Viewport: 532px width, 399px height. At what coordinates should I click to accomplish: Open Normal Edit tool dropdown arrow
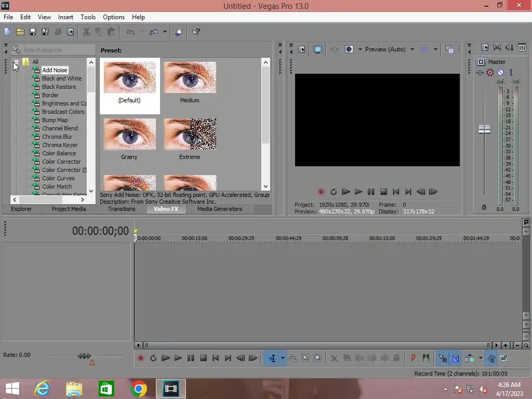click(283, 358)
